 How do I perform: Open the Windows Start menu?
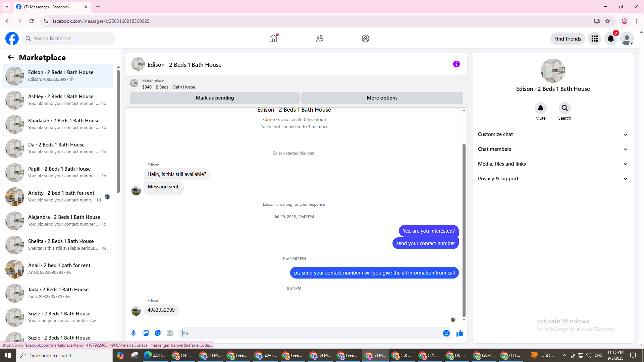[x=8, y=355]
